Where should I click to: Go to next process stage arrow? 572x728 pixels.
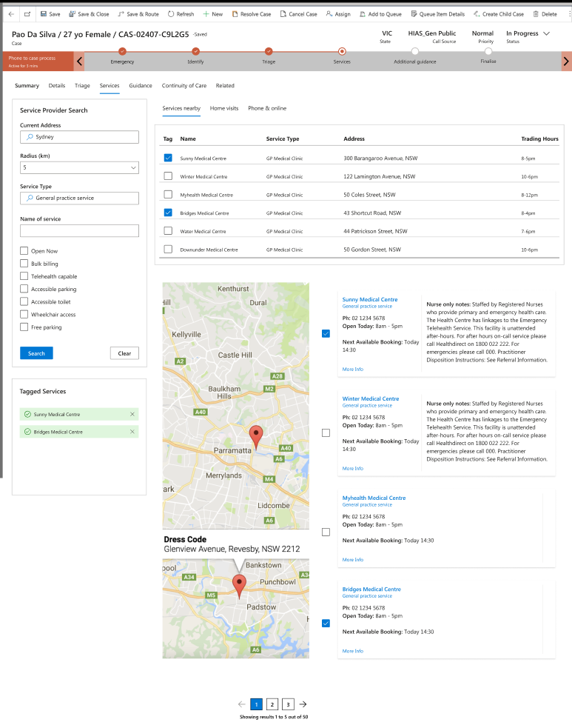click(566, 61)
